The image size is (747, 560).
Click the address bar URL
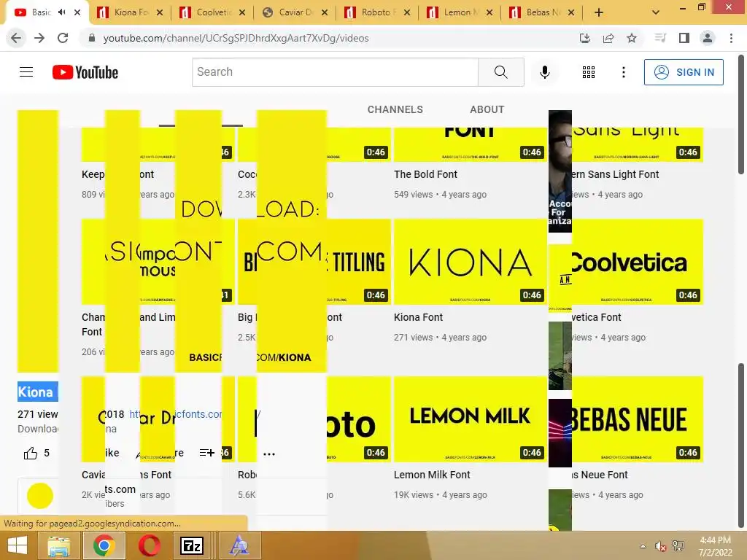tap(236, 38)
